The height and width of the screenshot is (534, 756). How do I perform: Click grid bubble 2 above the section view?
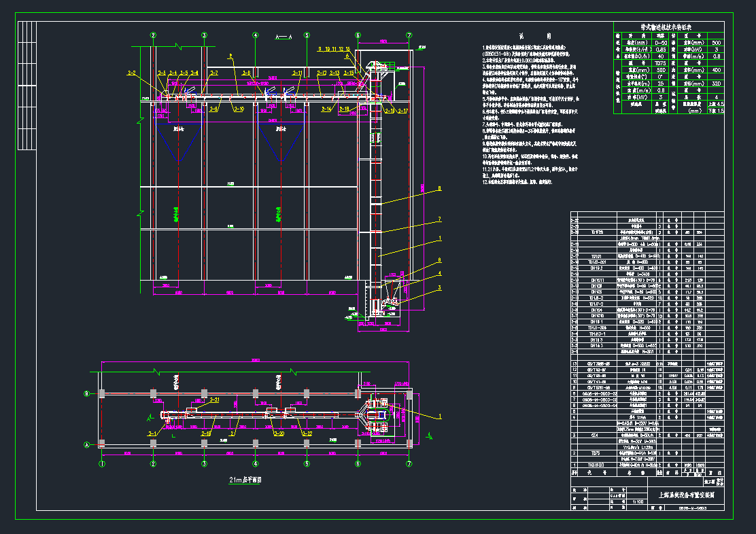click(x=154, y=35)
